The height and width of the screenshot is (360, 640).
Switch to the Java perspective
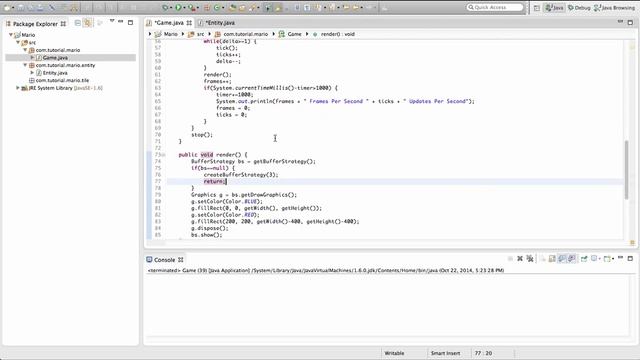pyautogui.click(x=555, y=7)
